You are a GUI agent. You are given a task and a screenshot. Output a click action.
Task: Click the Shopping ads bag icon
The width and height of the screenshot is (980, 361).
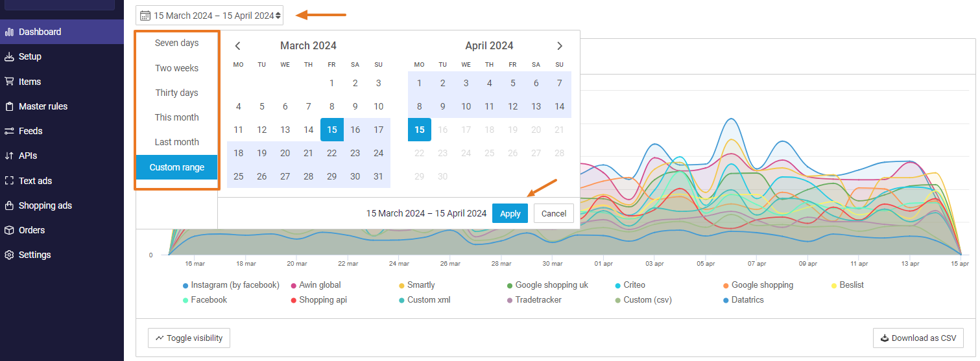point(9,205)
